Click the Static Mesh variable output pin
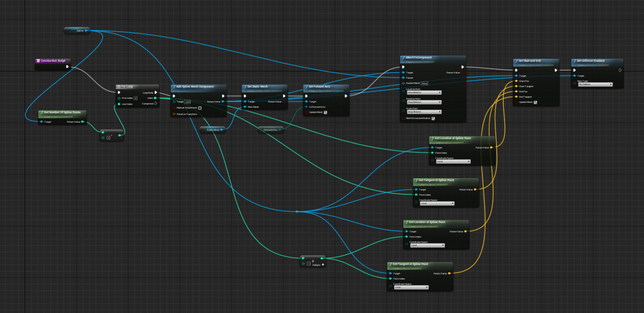 point(222,130)
